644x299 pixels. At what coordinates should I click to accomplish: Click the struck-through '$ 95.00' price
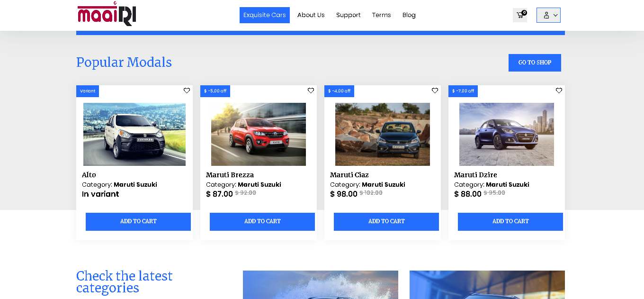click(x=494, y=193)
